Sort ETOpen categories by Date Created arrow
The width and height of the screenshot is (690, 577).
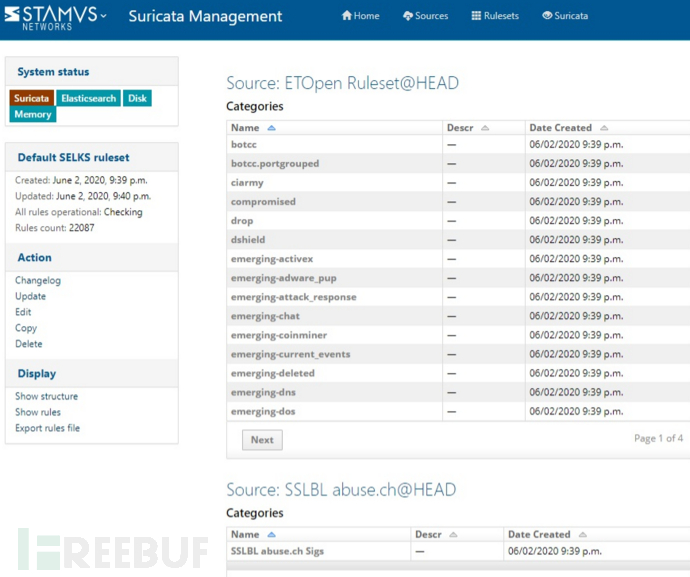coord(604,128)
